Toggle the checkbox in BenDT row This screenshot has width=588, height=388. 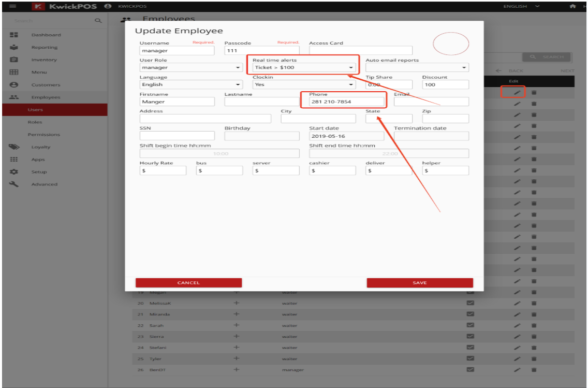click(471, 370)
